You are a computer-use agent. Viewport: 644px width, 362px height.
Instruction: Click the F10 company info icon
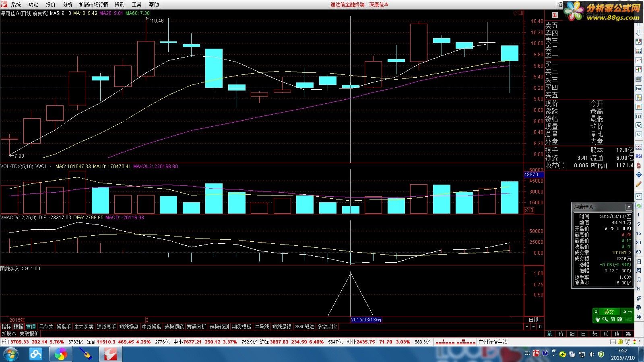click(x=639, y=88)
